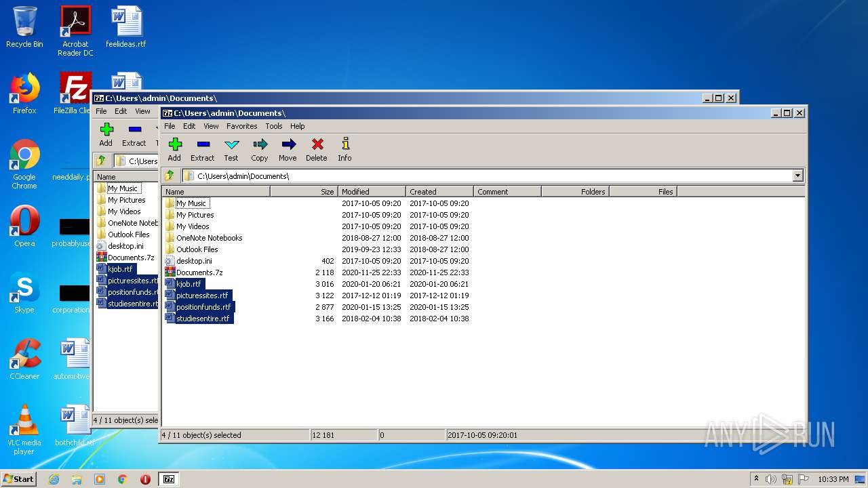
Task: Open VLC media player desktop shortcut
Action: point(24,430)
